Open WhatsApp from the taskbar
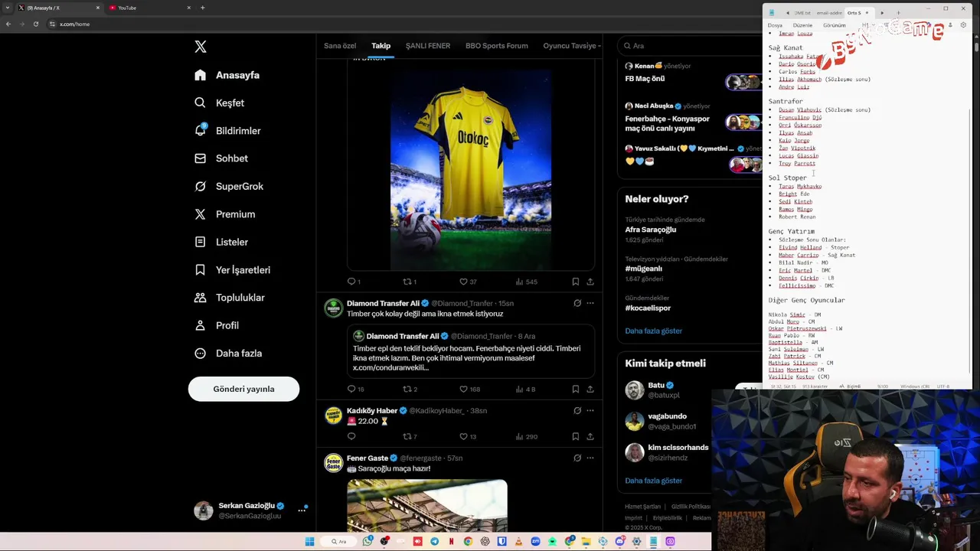Image resolution: width=980 pixels, height=551 pixels. (x=367, y=541)
